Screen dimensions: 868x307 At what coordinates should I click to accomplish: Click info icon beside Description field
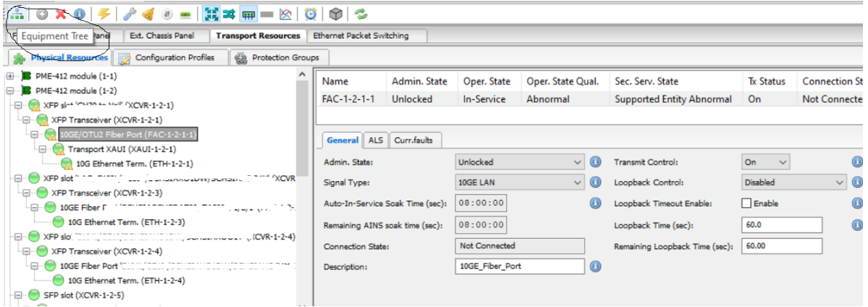click(595, 266)
